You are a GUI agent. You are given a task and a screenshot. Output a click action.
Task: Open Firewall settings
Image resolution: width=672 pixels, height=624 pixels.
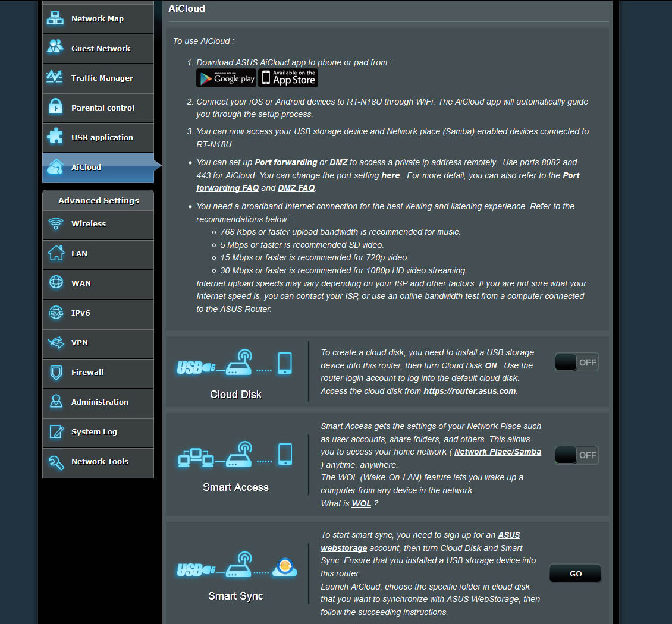point(98,373)
